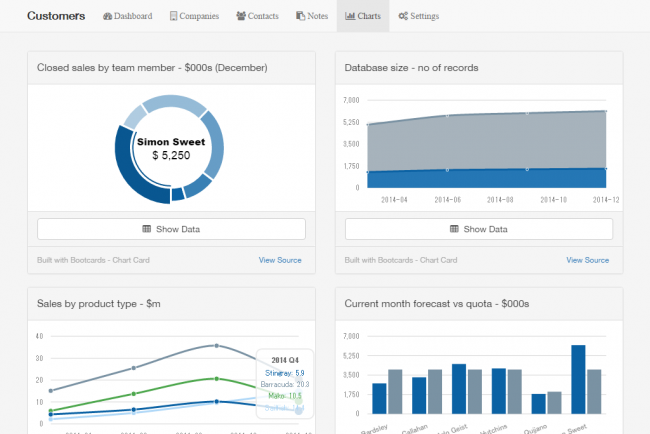Image resolution: width=650 pixels, height=434 pixels.
Task: Click the gray area of Database size chart
Action: pyautogui.click(x=487, y=141)
